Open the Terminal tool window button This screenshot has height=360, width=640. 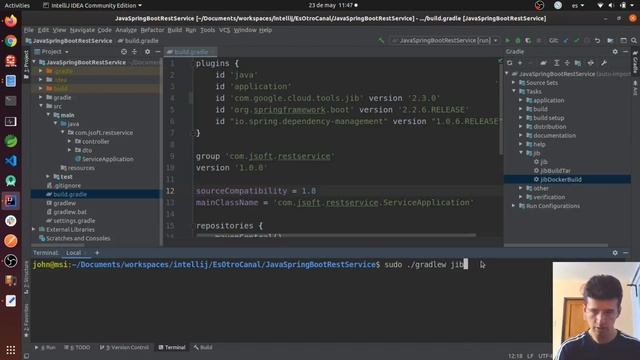tap(172, 347)
